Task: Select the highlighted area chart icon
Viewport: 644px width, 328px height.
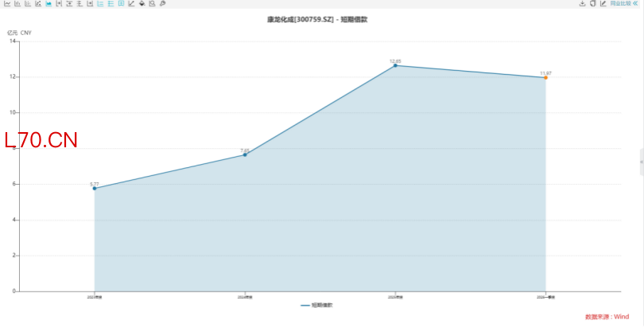Action: (x=48, y=3)
